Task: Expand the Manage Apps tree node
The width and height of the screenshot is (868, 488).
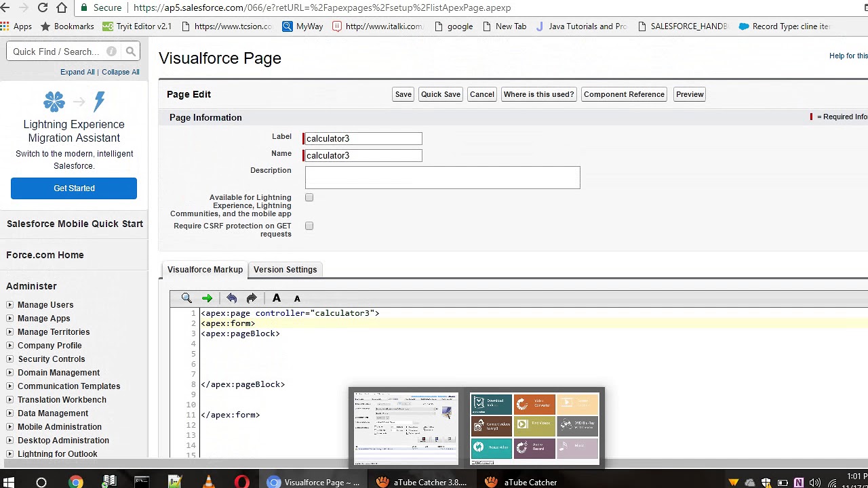Action: pos(9,319)
